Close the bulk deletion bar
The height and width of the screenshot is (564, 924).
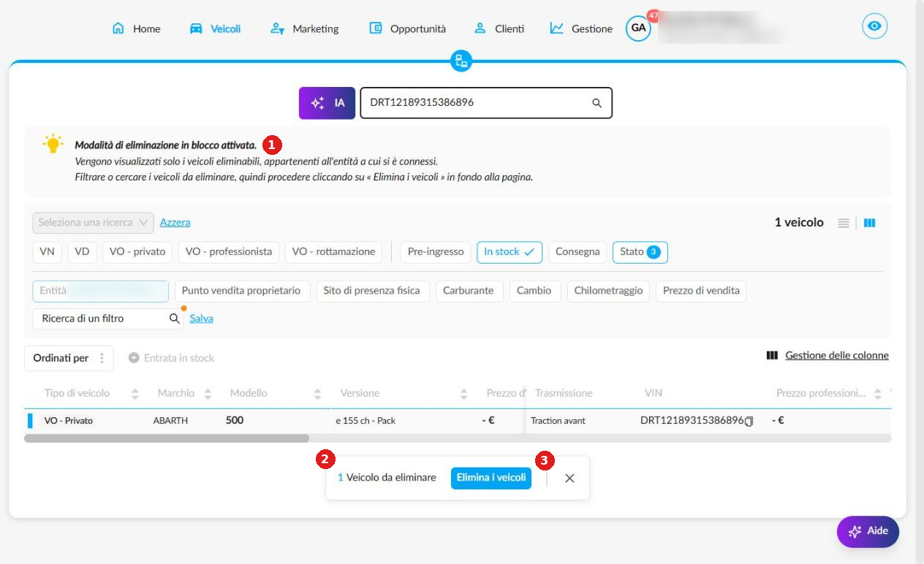pyautogui.click(x=569, y=478)
